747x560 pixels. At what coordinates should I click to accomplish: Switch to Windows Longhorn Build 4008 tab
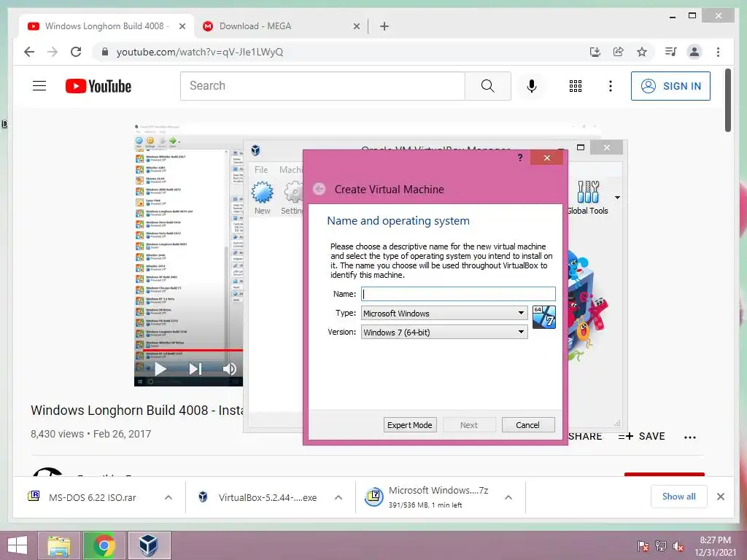107,26
